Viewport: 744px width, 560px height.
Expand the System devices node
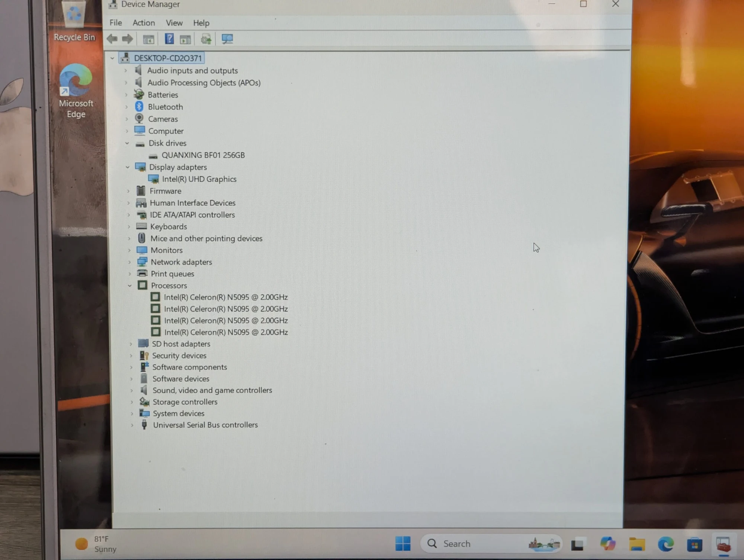coord(132,413)
